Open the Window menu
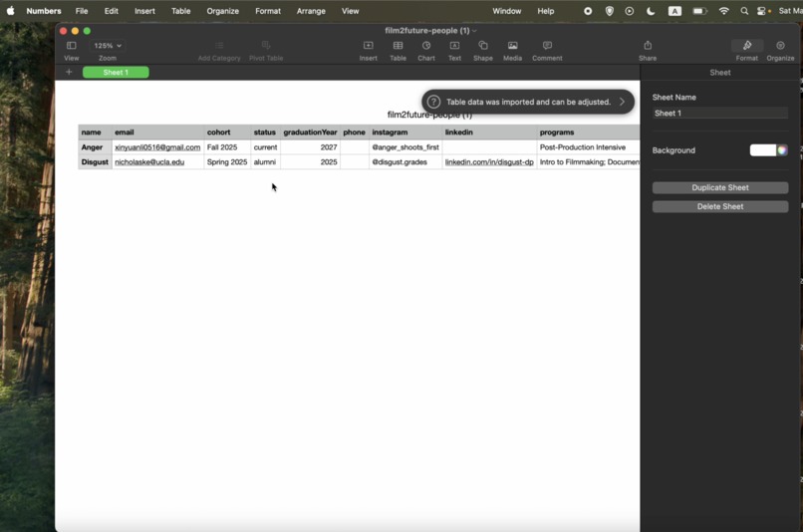The width and height of the screenshot is (803, 532). click(506, 11)
